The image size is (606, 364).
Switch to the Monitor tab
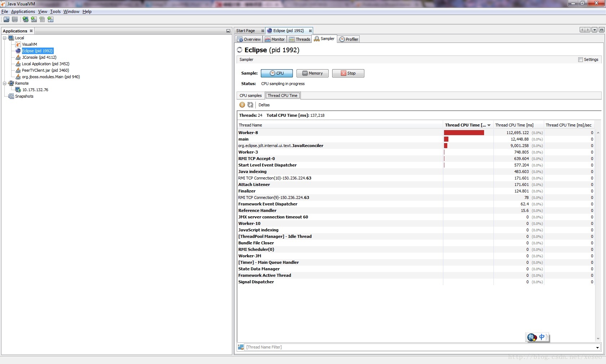click(x=275, y=39)
